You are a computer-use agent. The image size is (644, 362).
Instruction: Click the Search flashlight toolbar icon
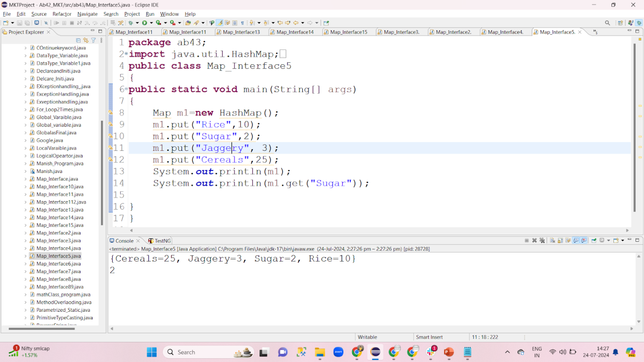(196, 23)
